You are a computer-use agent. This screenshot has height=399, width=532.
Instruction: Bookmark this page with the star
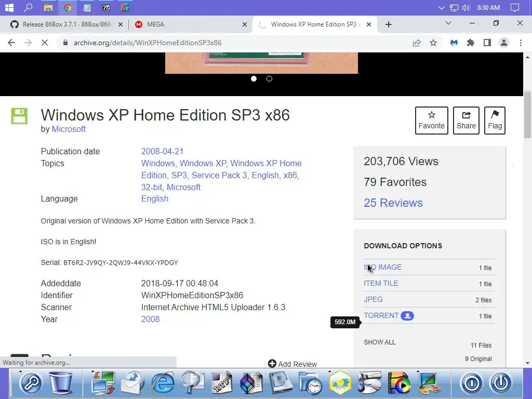coord(433,43)
